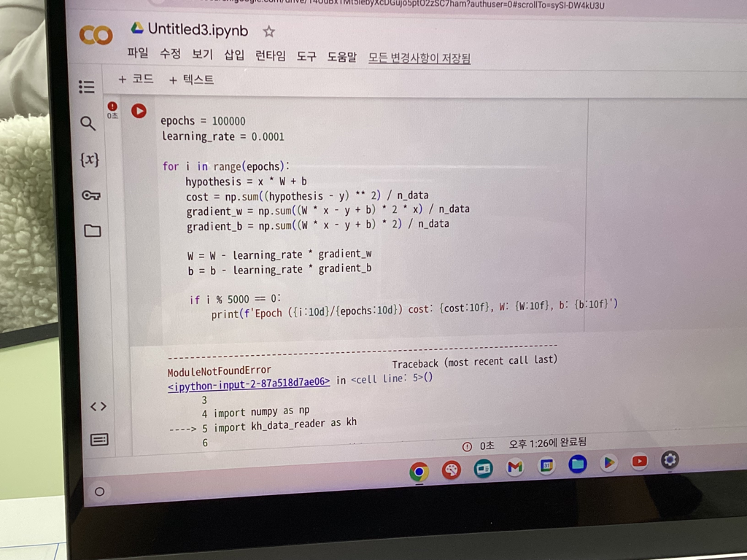Click the Colab logo

pos(96,35)
